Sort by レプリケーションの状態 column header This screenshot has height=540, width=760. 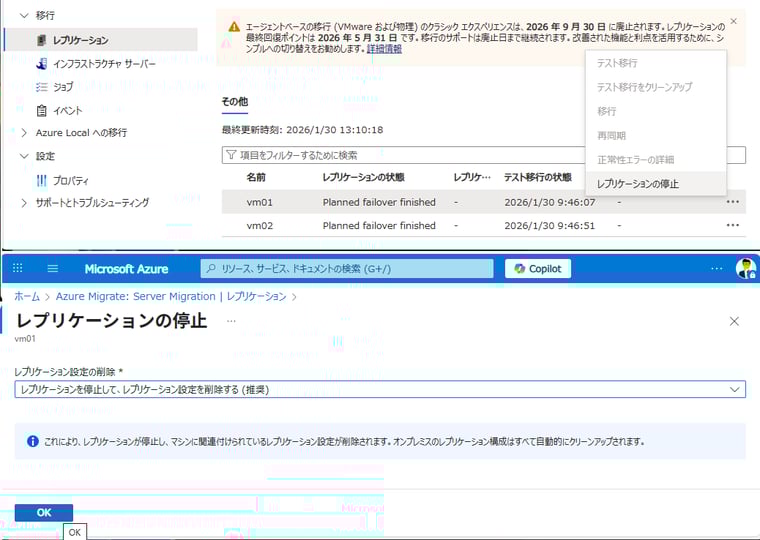pyautogui.click(x=364, y=177)
